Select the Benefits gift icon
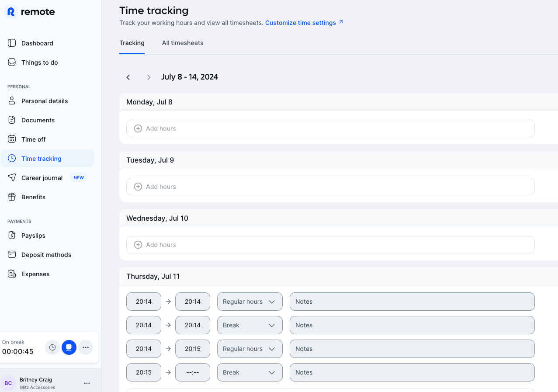558x392 pixels. tap(12, 197)
